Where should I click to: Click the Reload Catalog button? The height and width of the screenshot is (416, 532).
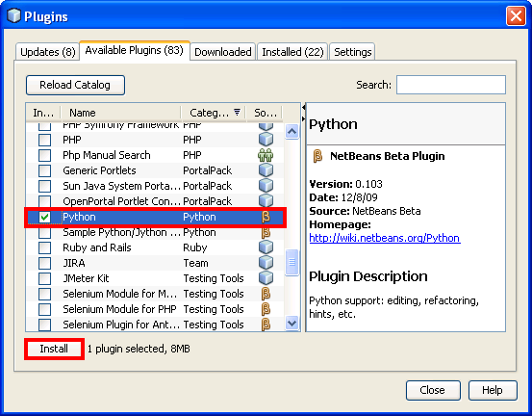pos(75,85)
